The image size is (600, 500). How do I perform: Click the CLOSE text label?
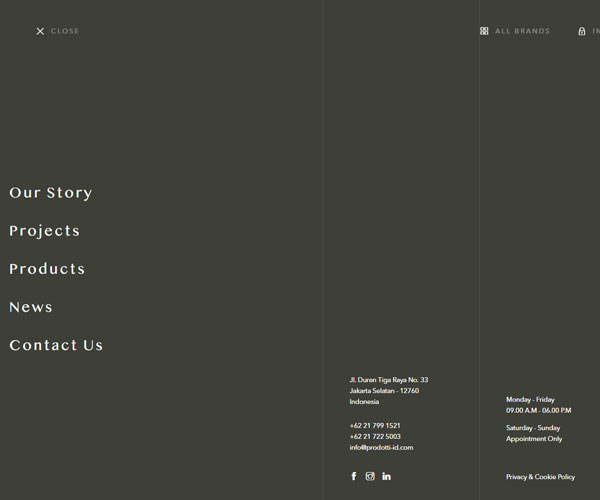(65, 31)
